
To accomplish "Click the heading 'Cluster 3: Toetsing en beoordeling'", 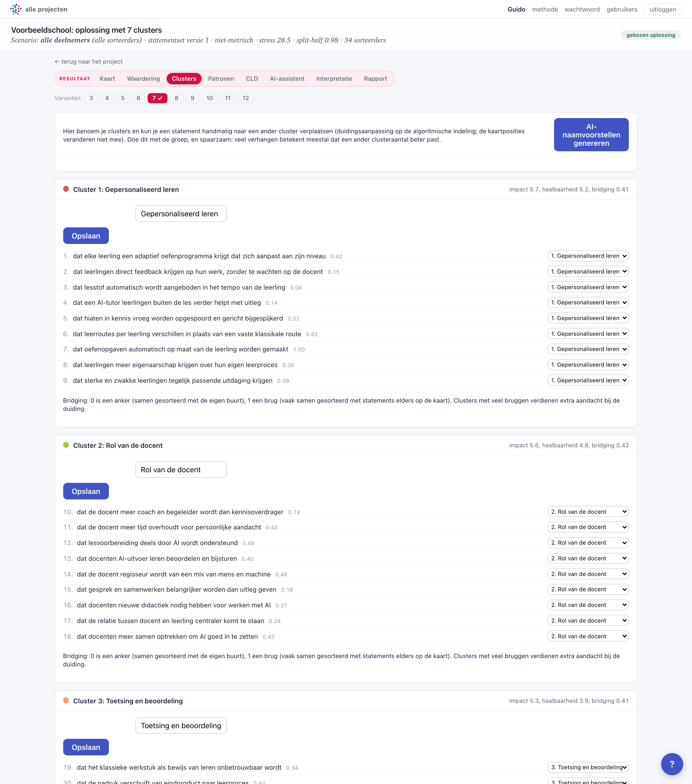I will point(128,701).
